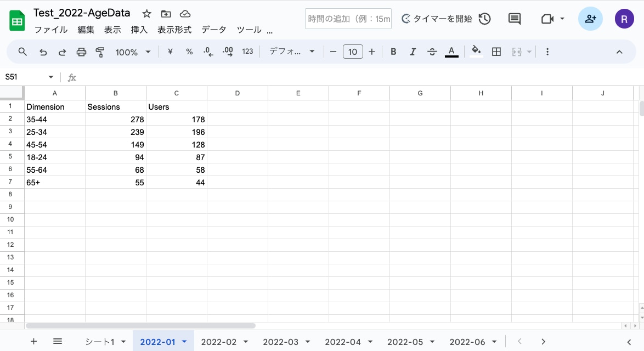Open the 2022-01 tab dropdown arrow
This screenshot has height=351, width=644.
[x=184, y=342]
